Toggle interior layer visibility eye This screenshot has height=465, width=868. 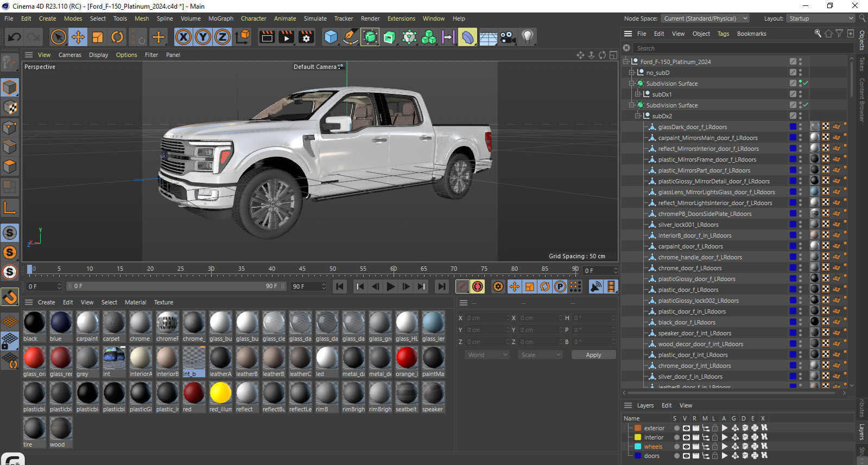pos(686,437)
